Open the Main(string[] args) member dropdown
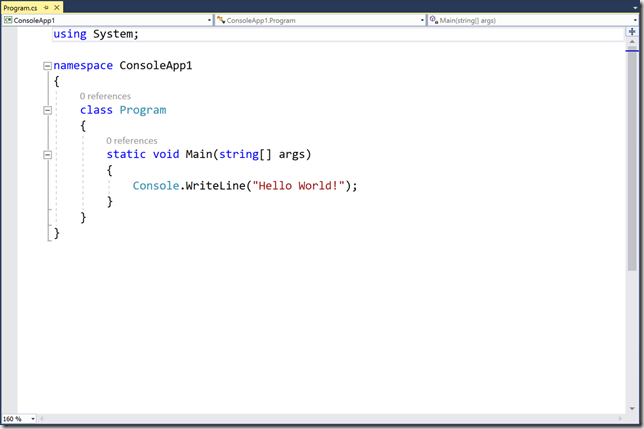 pos(530,20)
